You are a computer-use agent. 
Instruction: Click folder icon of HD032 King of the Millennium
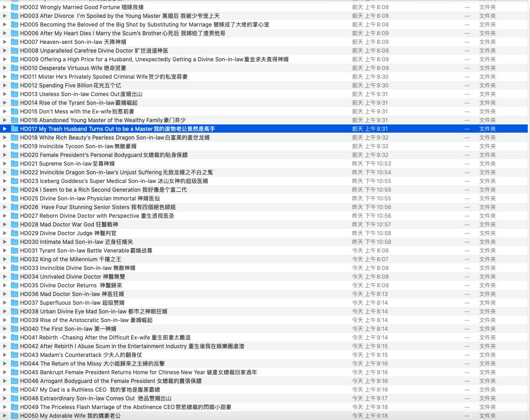(x=15, y=259)
